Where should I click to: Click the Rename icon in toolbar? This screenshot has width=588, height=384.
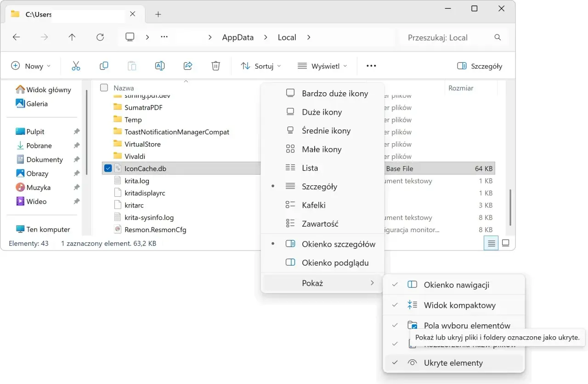[160, 66]
